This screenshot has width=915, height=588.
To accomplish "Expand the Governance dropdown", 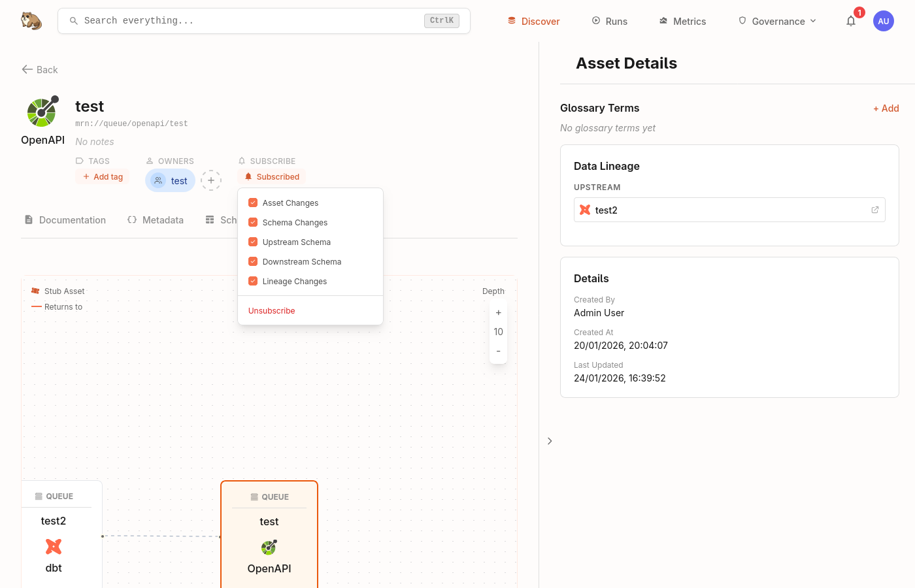I will [x=814, y=21].
